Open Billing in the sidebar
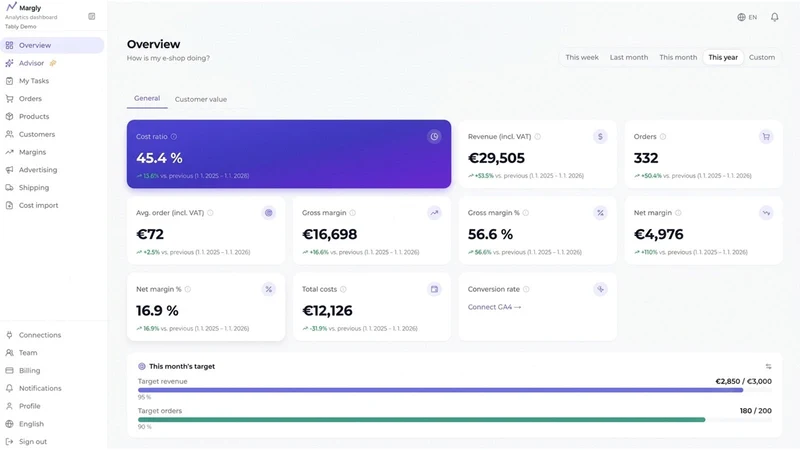Screen dimensions: 800x450 [52, 371]
